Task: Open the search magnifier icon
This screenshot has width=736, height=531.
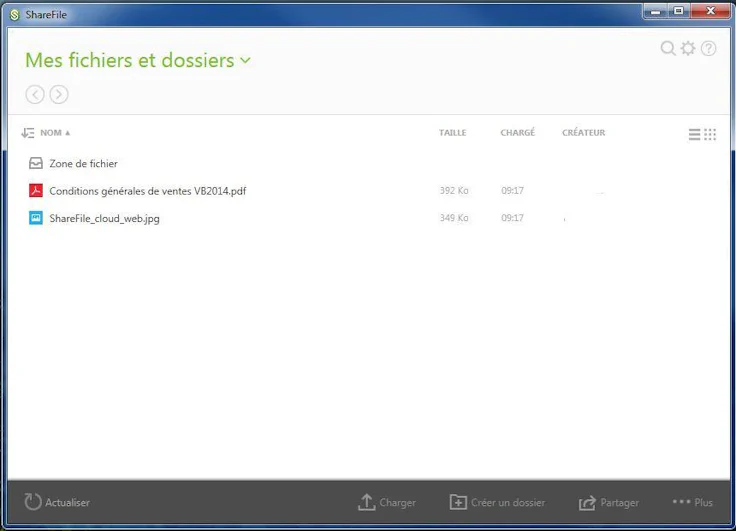Action: (x=668, y=48)
